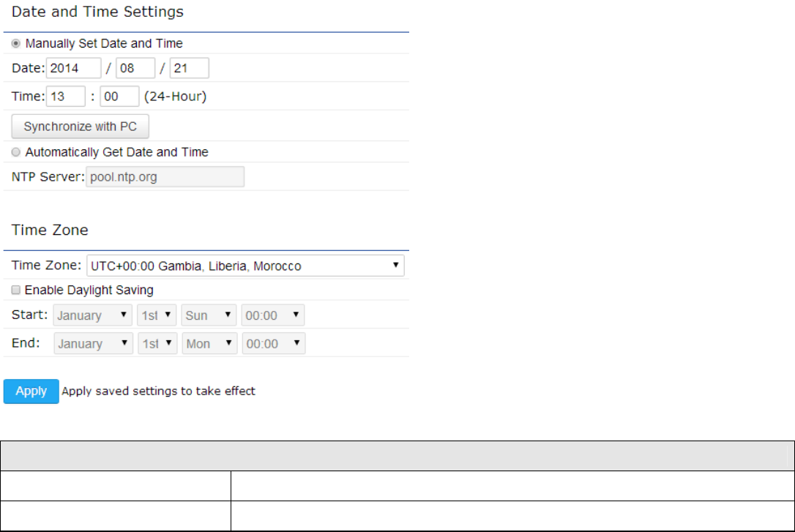Image resolution: width=795 pixels, height=532 pixels.
Task: Open End day dropdown showing Mon
Action: pos(210,343)
